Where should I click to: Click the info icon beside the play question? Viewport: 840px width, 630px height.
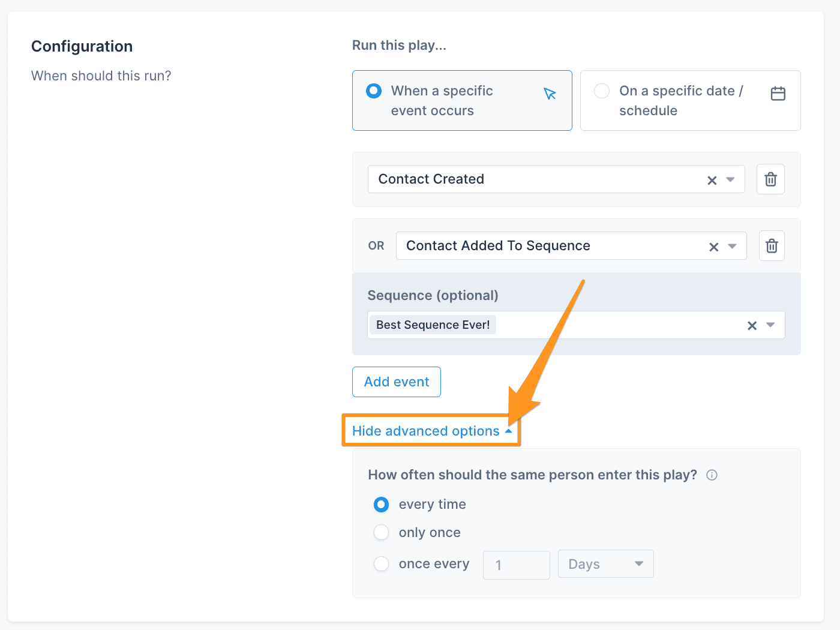click(x=712, y=475)
